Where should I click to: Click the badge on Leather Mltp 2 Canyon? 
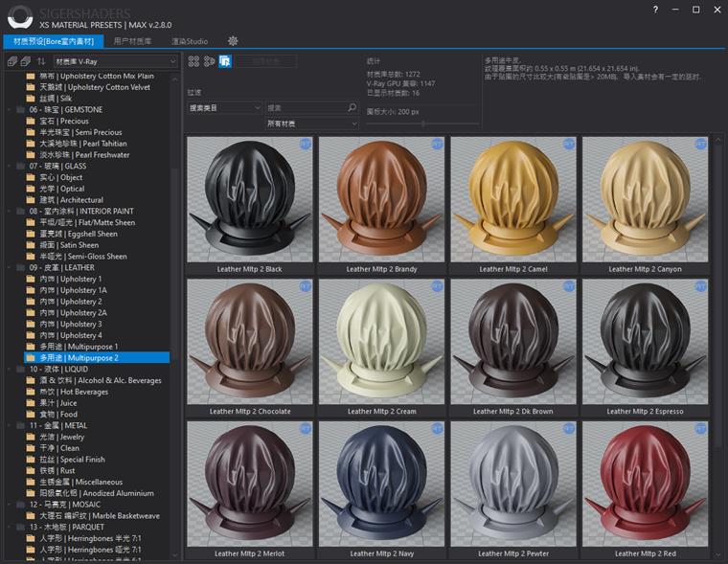[x=700, y=145]
